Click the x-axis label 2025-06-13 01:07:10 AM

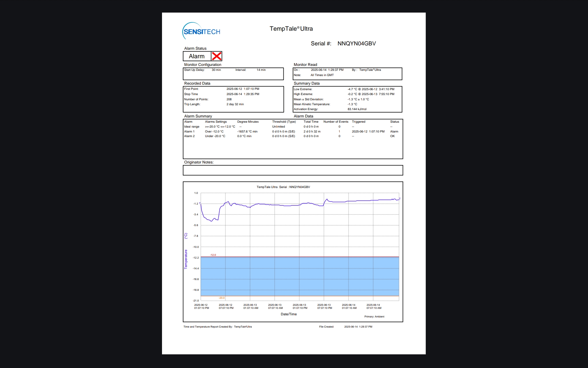click(x=251, y=307)
